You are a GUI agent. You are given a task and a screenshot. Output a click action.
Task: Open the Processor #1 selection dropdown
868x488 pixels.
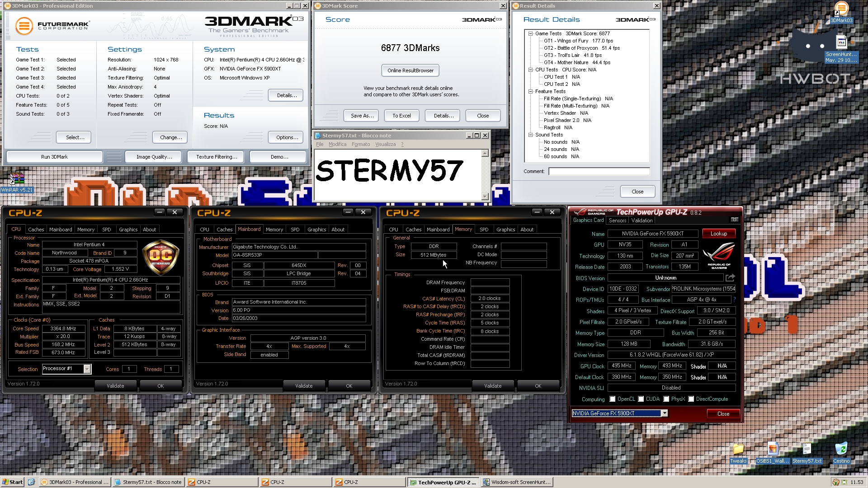(87, 369)
